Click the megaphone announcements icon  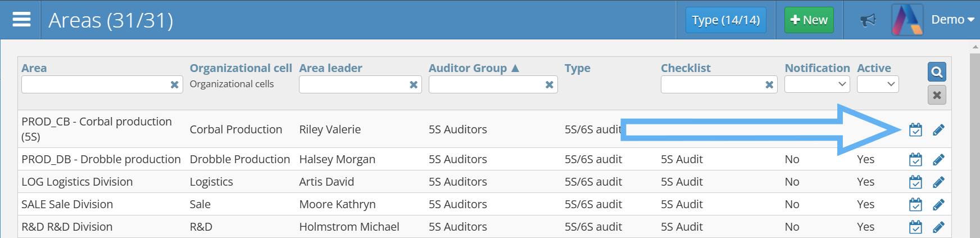click(x=868, y=20)
